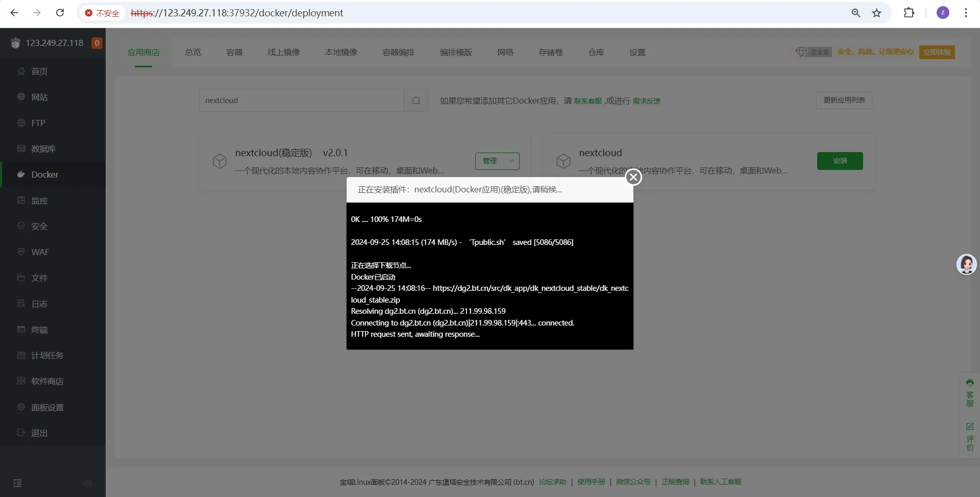Image resolution: width=980 pixels, height=497 pixels.
Task: Click the nextcloud(稳定版) cube icon
Action: click(219, 161)
